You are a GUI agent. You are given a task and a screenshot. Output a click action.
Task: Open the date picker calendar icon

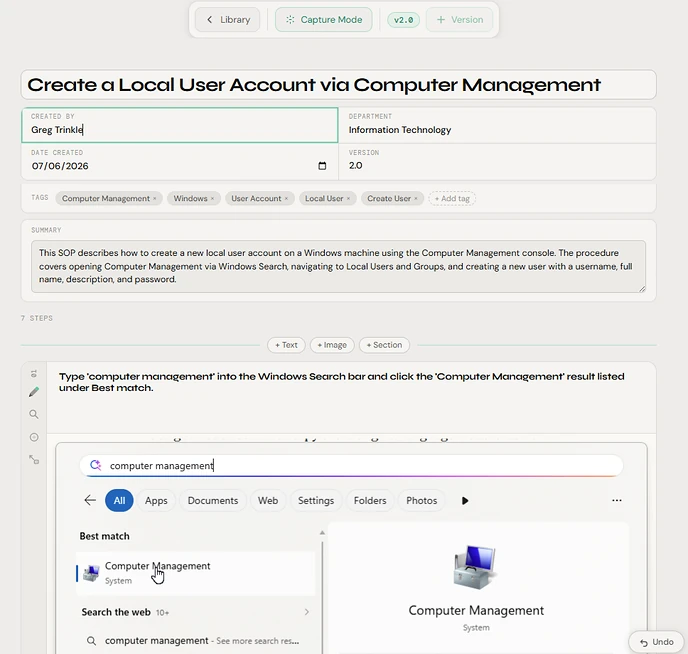[x=322, y=166]
